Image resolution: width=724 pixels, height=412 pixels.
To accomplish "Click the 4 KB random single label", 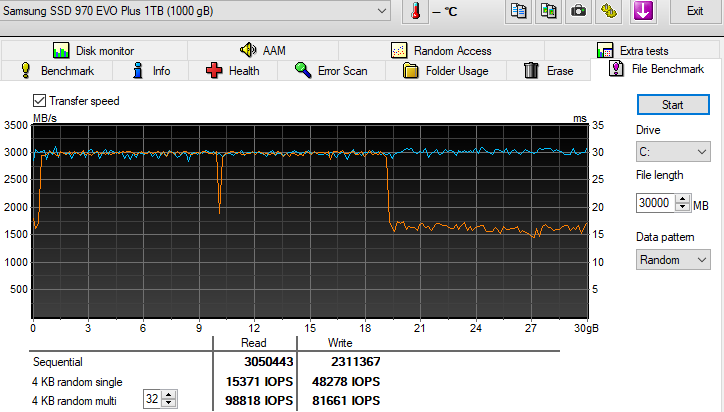I will coord(77,382).
